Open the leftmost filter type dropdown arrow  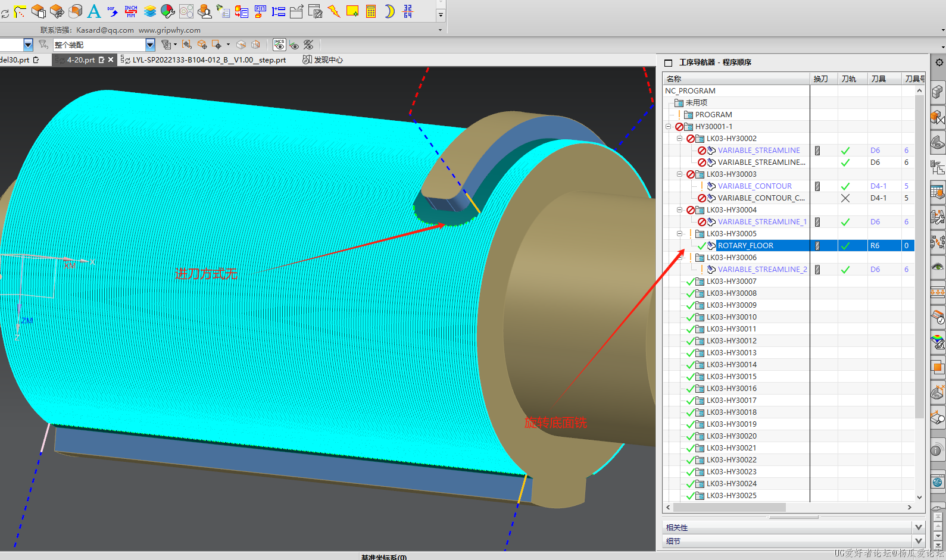[x=28, y=45]
